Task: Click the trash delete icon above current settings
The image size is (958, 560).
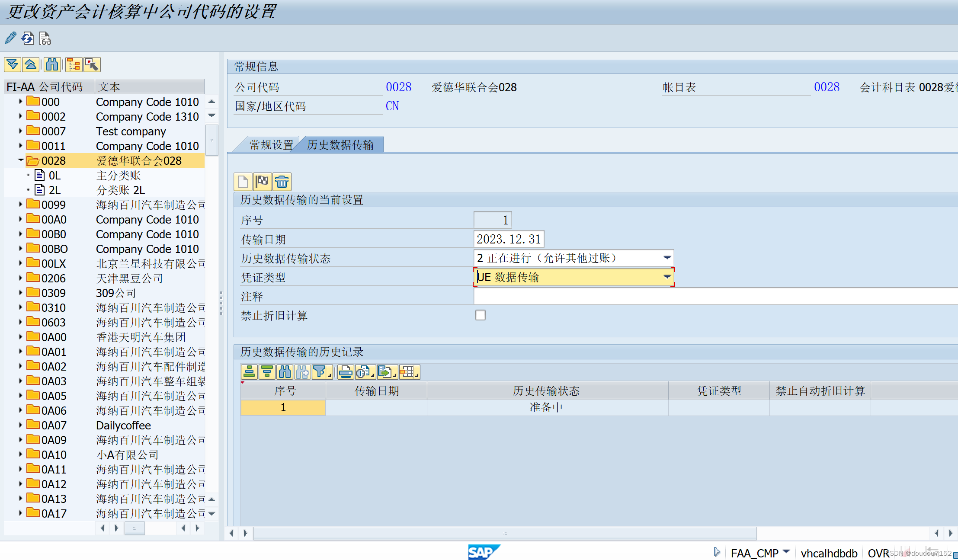Action: (282, 182)
